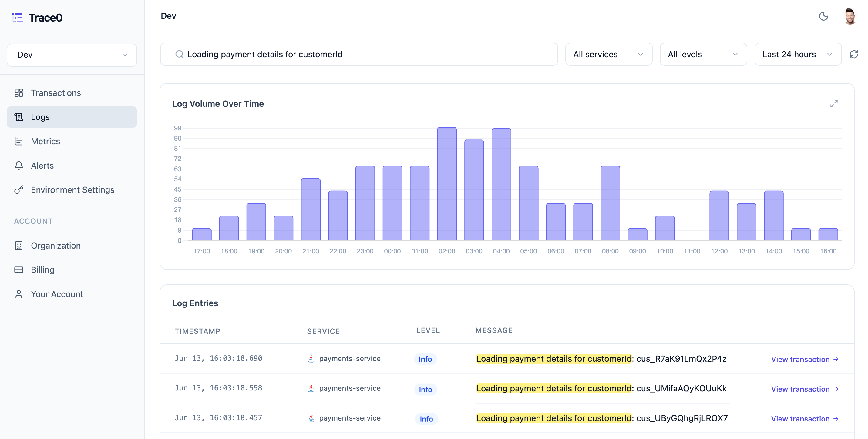Screen dimensions: 868x439
Task: Go to Billing
Action: click(72, 270)
